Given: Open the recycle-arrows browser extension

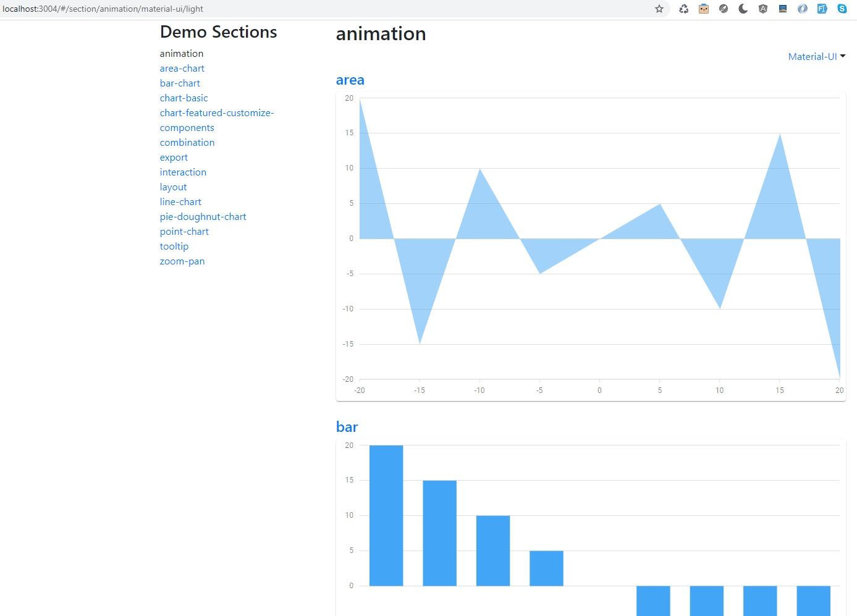Looking at the screenshot, I should 683,9.
